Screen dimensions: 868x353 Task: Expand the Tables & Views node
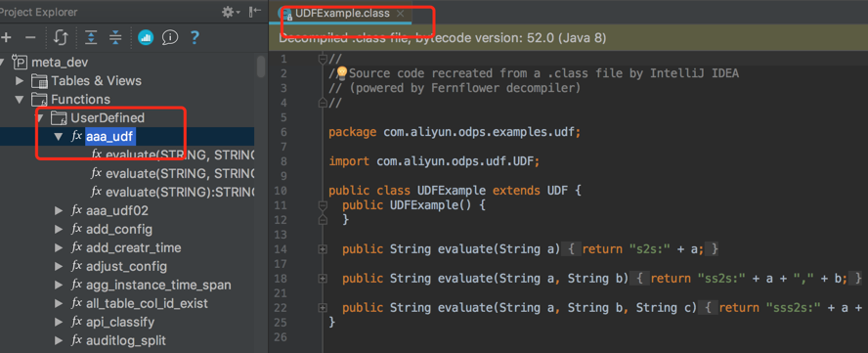[x=20, y=81]
